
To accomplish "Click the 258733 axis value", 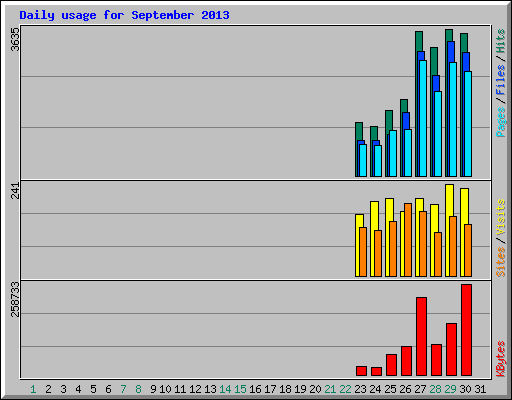I will point(15,299).
